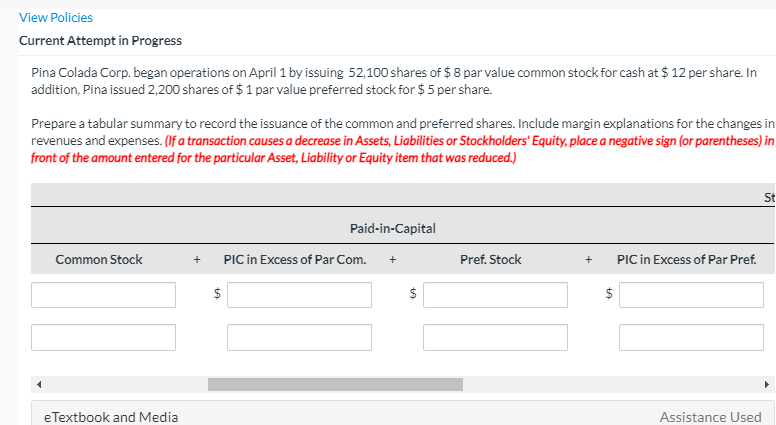Click second-row PIC in Excess of Par Com. field
The image size is (776, 425).
(299, 337)
